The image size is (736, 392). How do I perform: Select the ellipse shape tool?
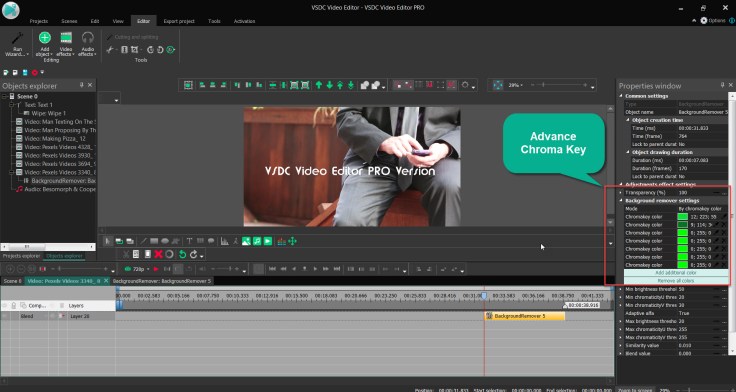tap(165, 241)
